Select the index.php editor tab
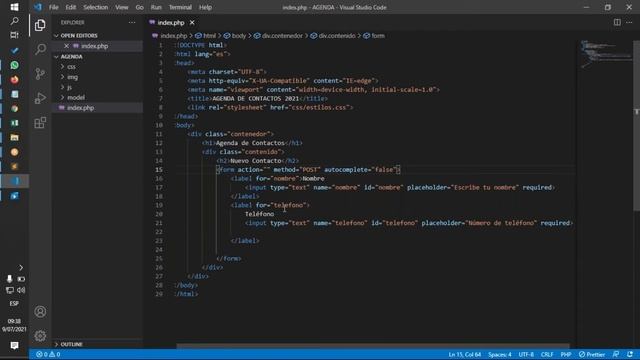 coord(171,22)
